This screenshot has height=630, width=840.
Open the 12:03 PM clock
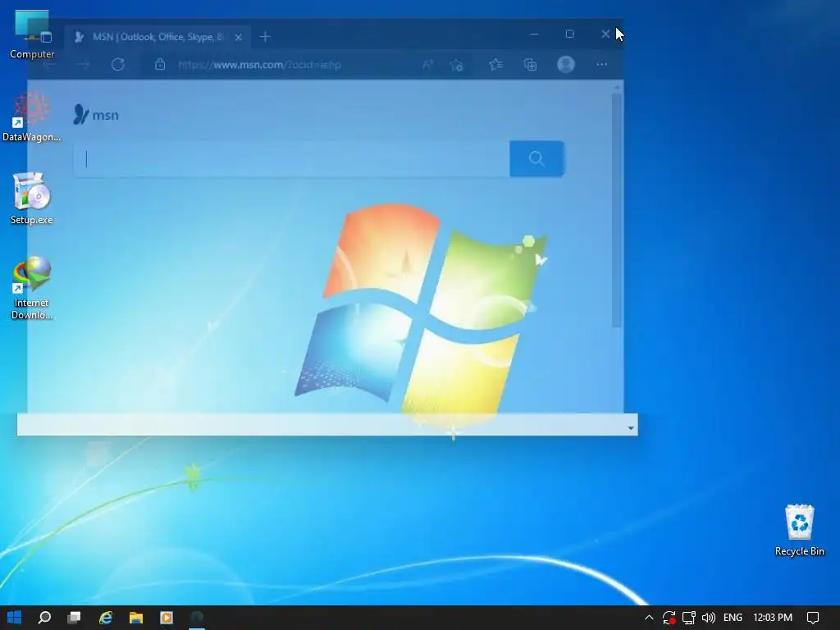773,618
